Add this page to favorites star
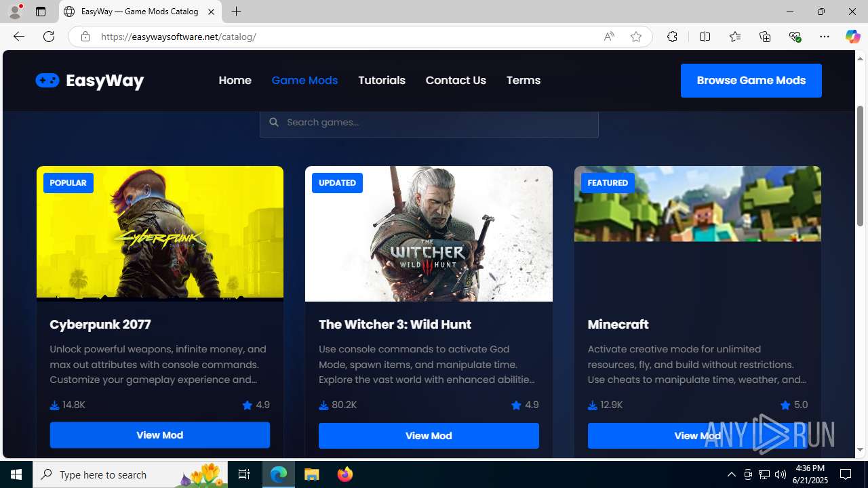This screenshot has height=488, width=868. 636,37
